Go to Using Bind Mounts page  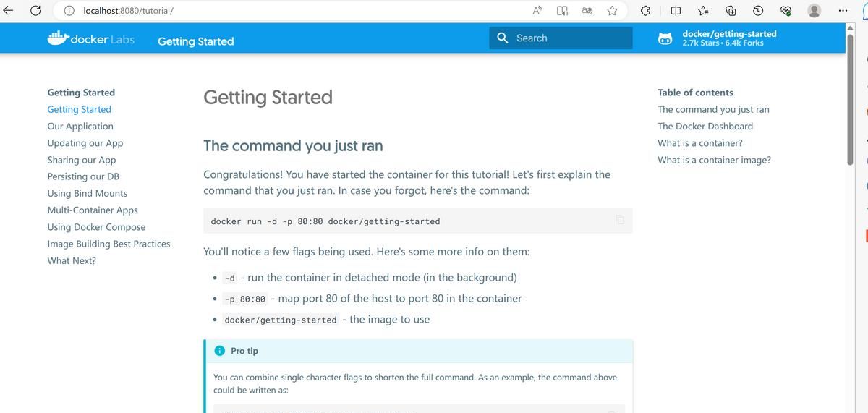88,193
